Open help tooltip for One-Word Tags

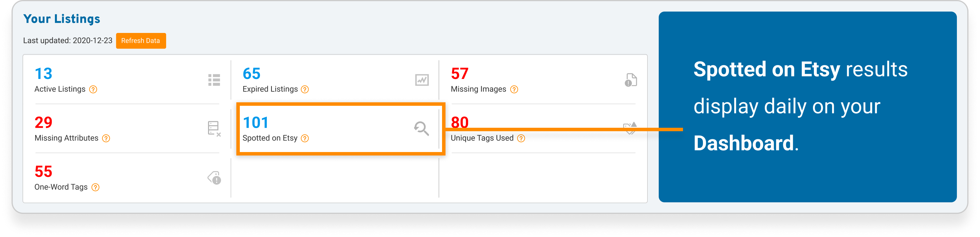(x=96, y=188)
